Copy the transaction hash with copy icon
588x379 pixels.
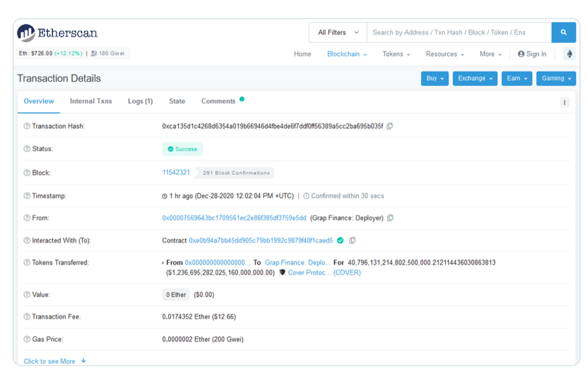[390, 126]
